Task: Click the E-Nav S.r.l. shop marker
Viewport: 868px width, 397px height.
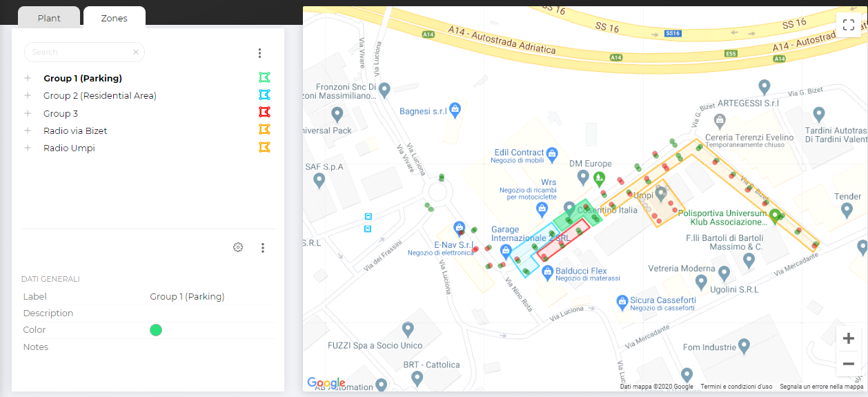Action: point(459,228)
